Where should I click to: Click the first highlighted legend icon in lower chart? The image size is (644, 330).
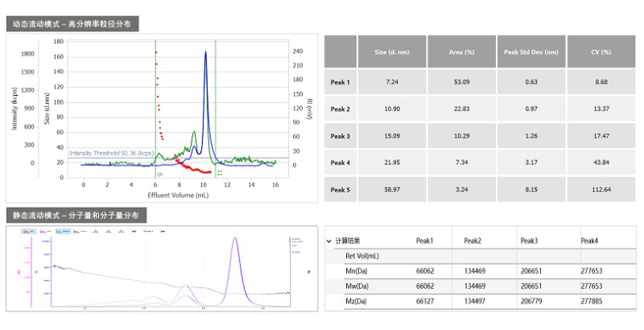tap(28, 231)
